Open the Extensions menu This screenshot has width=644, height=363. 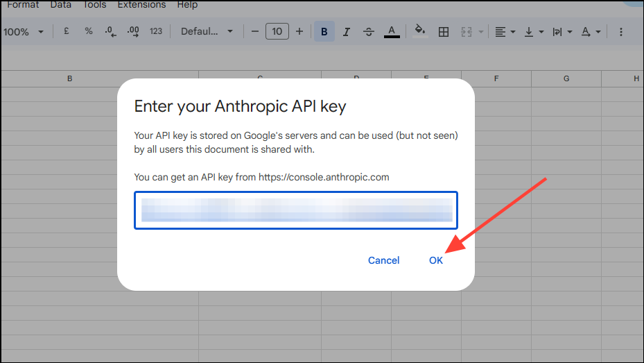141,5
